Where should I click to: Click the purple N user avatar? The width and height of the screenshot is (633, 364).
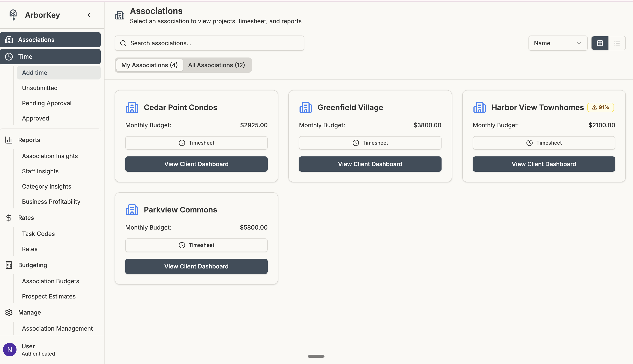point(10,349)
